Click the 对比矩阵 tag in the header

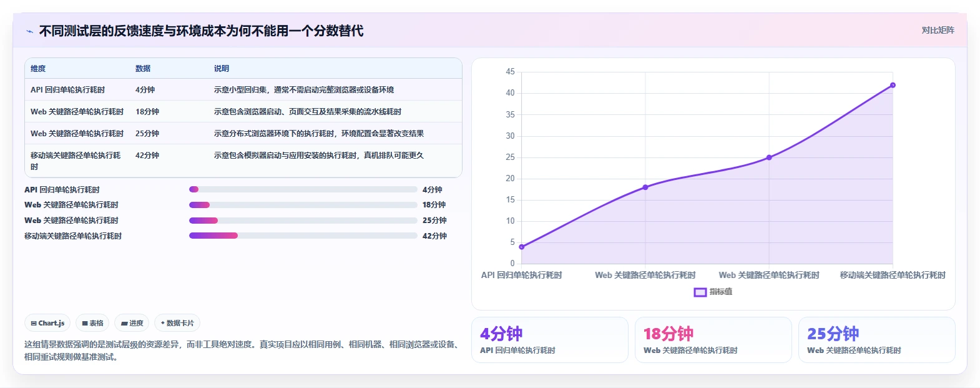pyautogui.click(x=938, y=30)
